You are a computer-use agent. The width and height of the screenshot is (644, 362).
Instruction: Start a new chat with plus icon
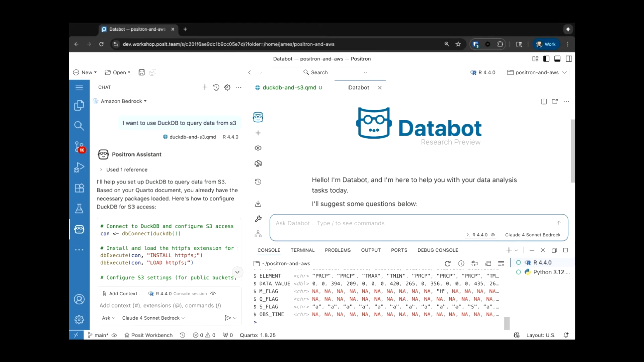(205, 87)
